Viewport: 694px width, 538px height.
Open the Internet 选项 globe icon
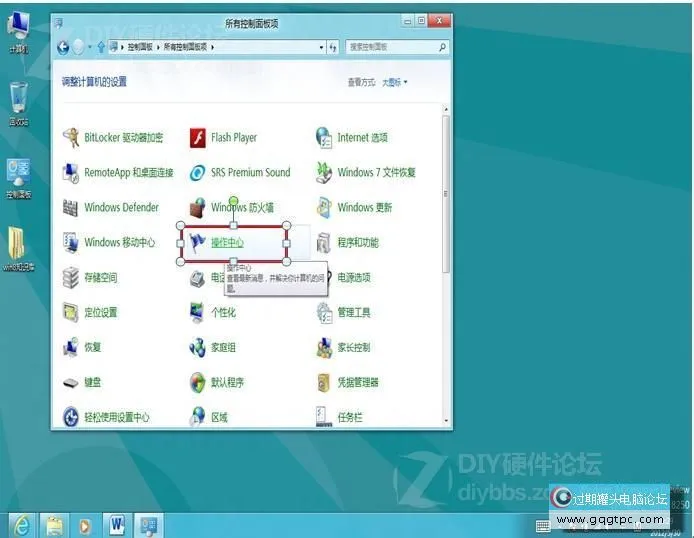(x=324, y=138)
